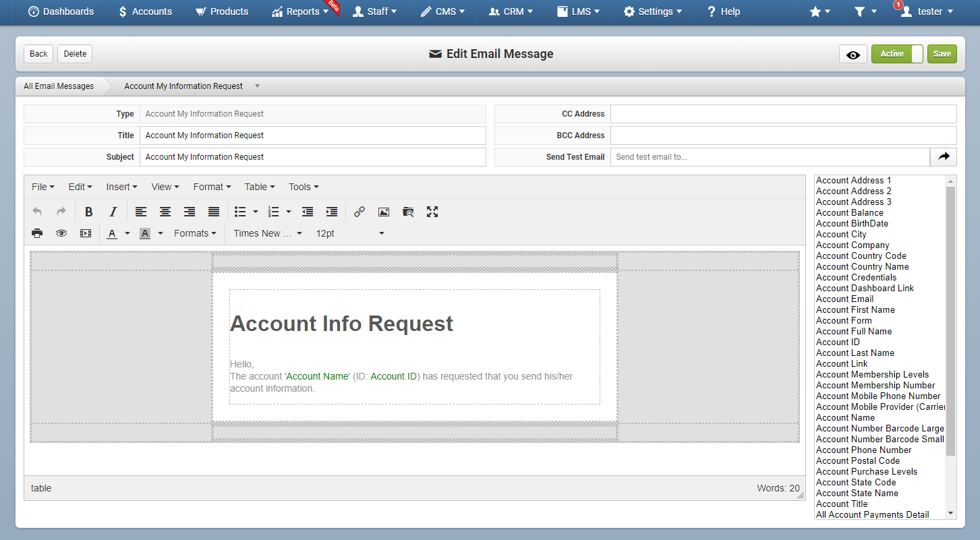Enter fullscreen editor mode
The height and width of the screenshot is (540, 980).
click(432, 212)
